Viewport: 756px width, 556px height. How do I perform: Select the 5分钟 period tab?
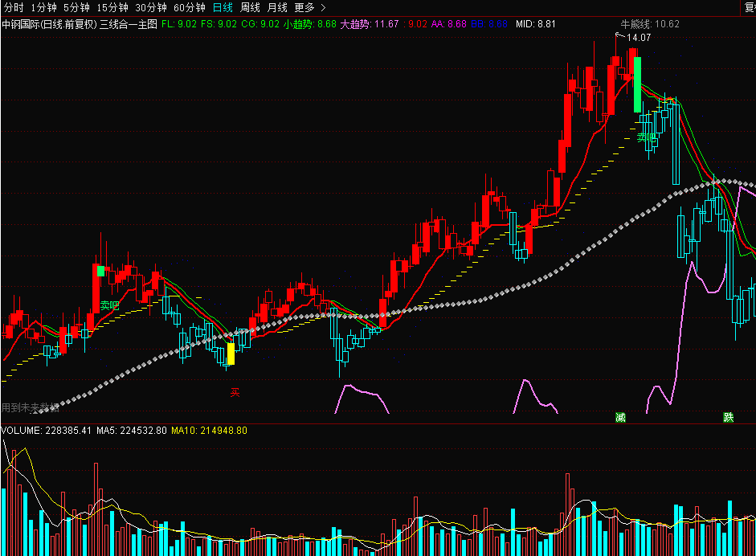[x=76, y=8]
